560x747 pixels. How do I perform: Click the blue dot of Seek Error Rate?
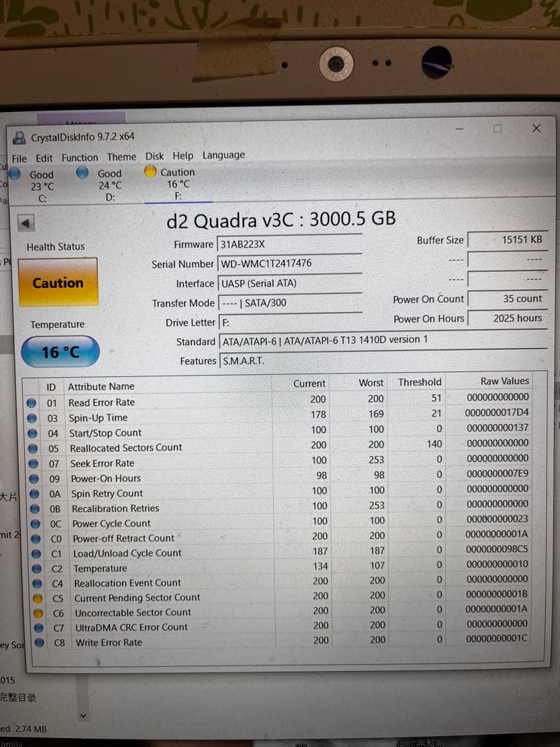pos(33,463)
